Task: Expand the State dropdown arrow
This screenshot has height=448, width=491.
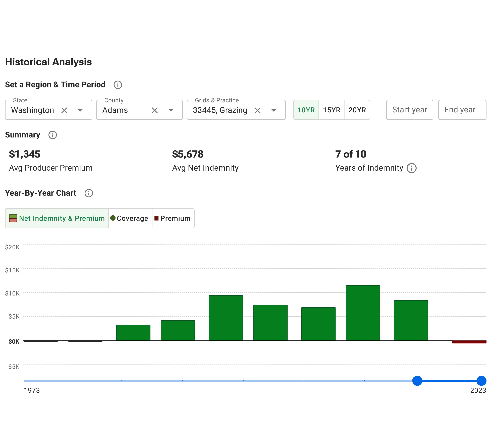Action: [x=80, y=110]
